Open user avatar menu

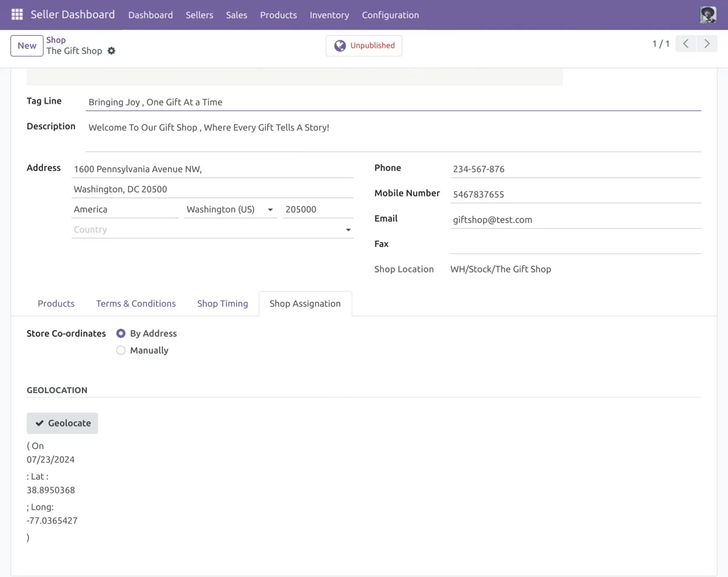708,15
